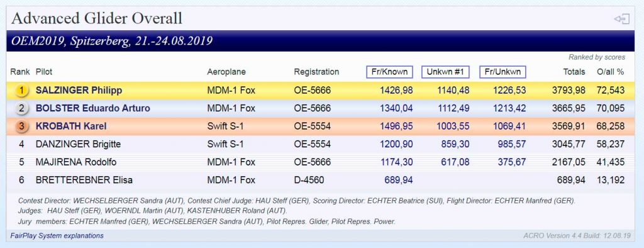Select the Jury members footer line

pos(206,222)
